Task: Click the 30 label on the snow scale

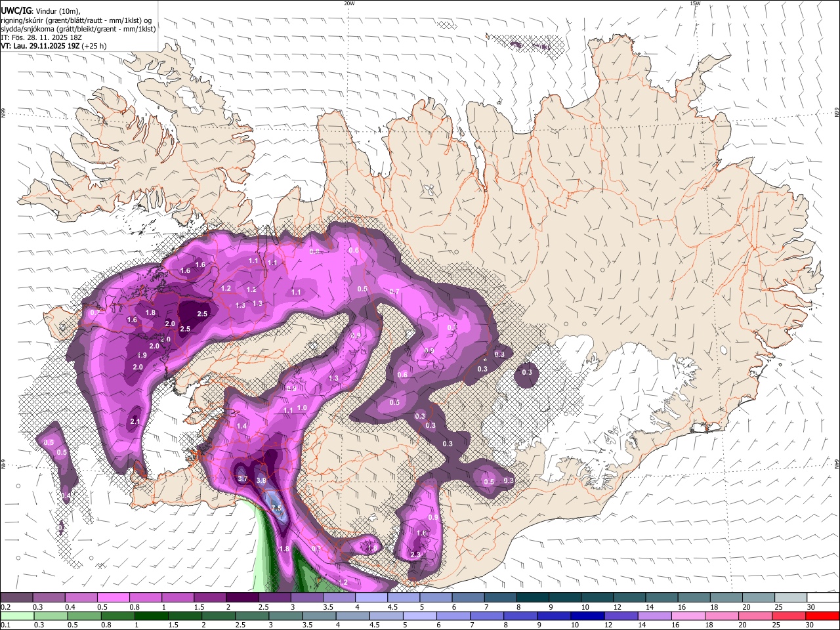Action: pos(811,607)
